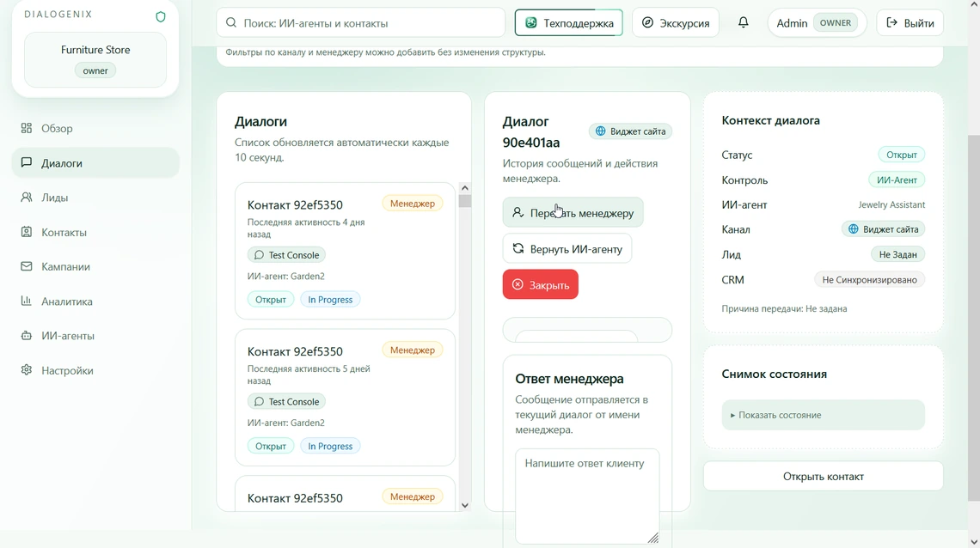Screen dimensions: 980x548
Task: Click chat bubble icon in first Test Console tag
Action: (259, 254)
